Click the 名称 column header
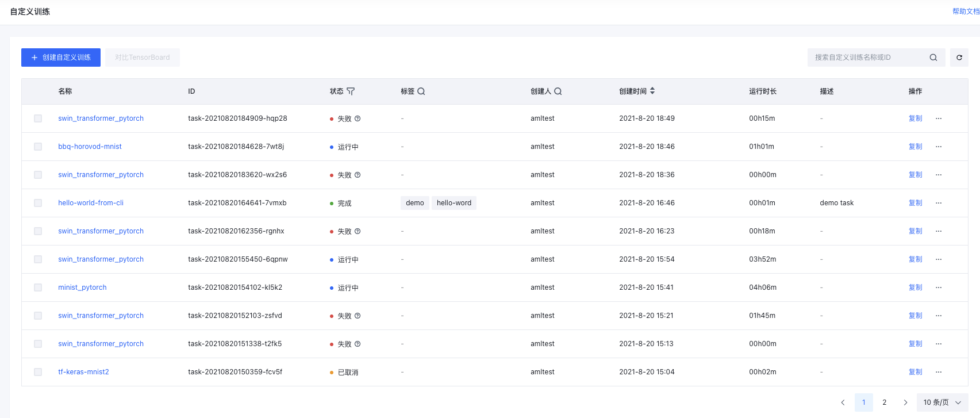Viewport: 980px width, 418px height. click(65, 91)
